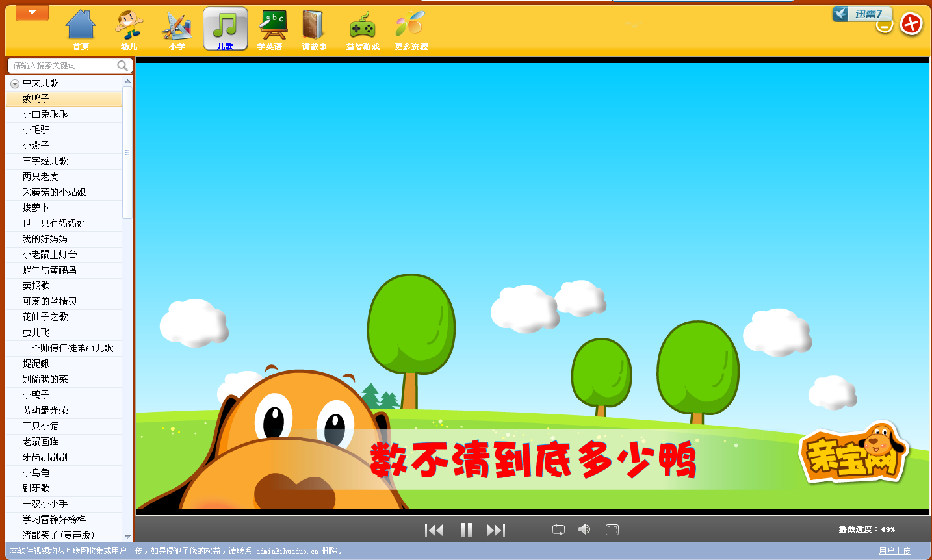Select the 儿歌 music note tab

226,29
